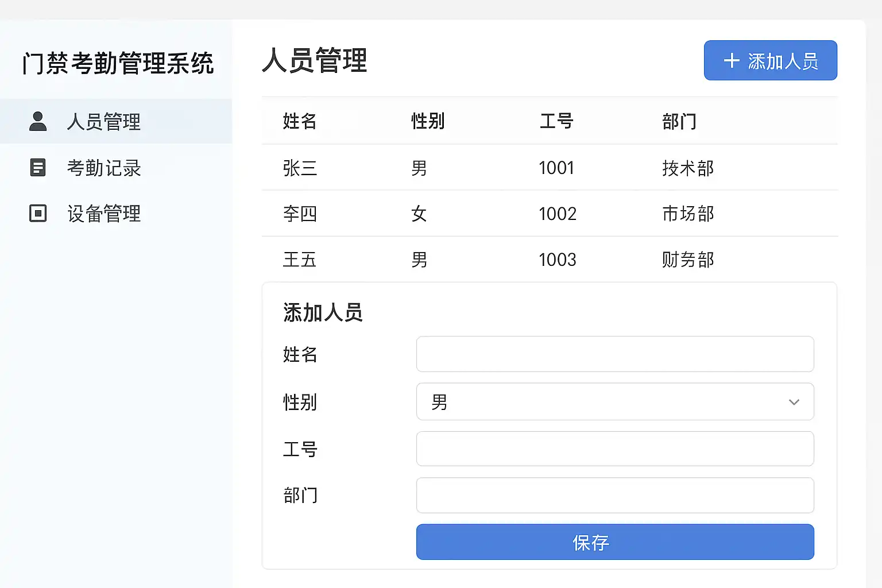Expand the 性别 dropdown chevron
The height and width of the screenshot is (588, 882).
(x=794, y=402)
